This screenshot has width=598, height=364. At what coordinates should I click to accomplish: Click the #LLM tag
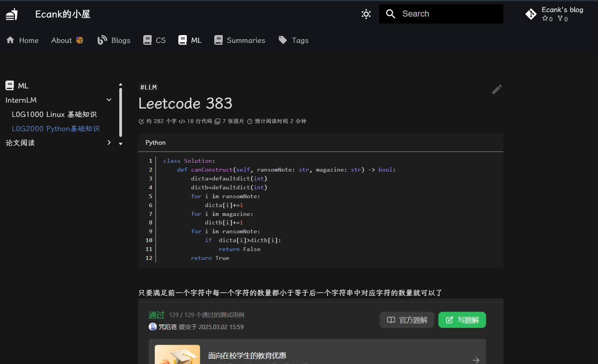(149, 87)
